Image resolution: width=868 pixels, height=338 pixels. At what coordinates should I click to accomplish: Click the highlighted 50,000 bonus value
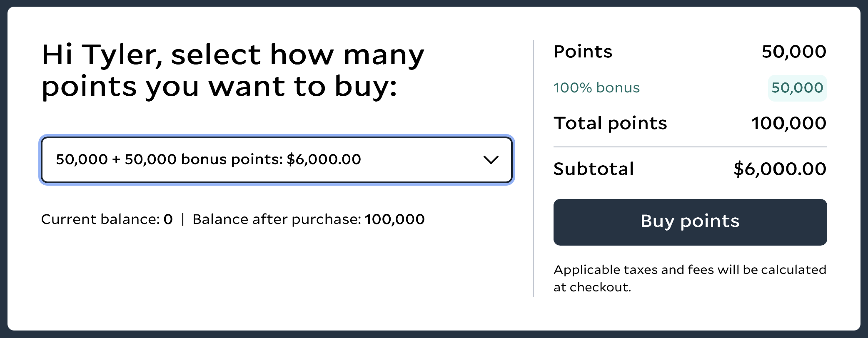(x=797, y=88)
